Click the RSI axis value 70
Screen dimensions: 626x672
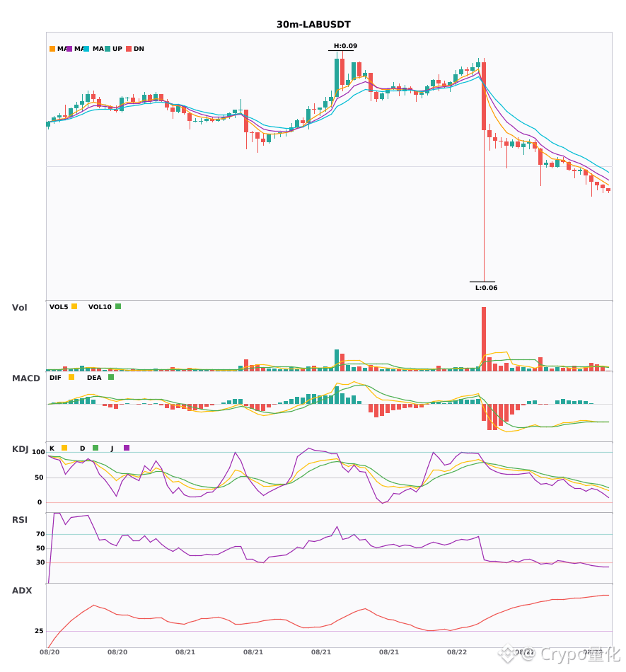[x=40, y=534]
